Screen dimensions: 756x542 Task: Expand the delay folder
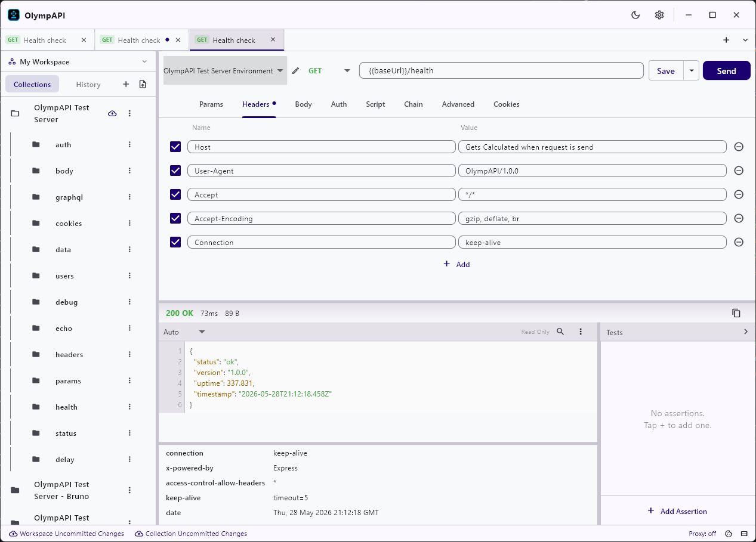36,459
